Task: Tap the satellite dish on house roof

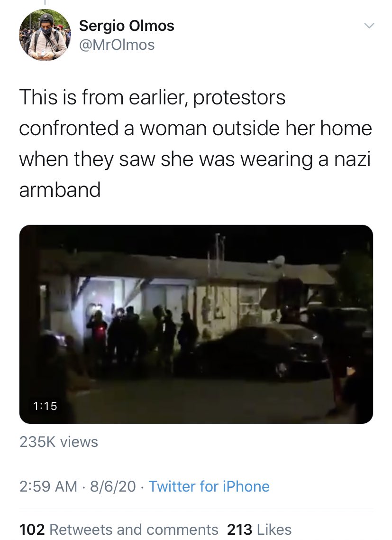Action: (x=280, y=260)
